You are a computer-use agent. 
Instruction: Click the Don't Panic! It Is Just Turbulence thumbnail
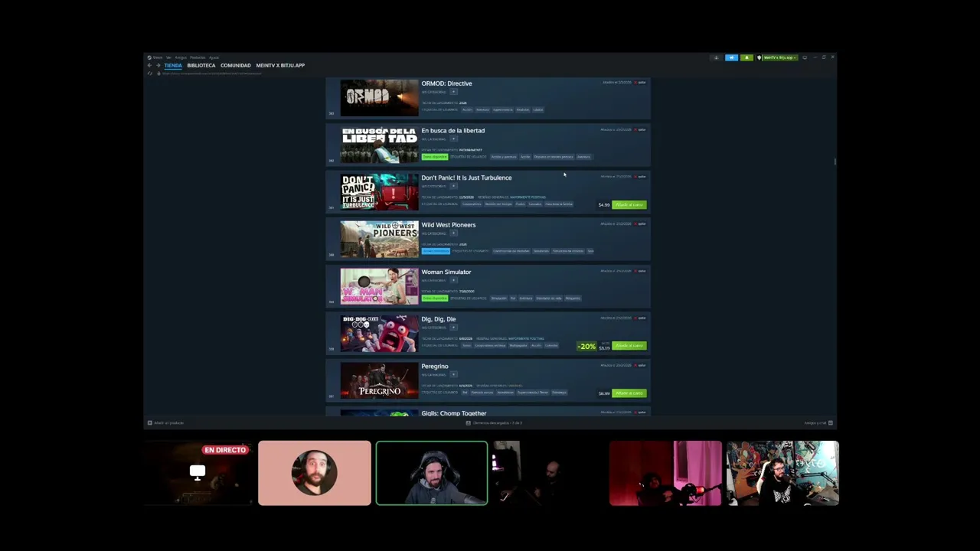click(x=380, y=192)
